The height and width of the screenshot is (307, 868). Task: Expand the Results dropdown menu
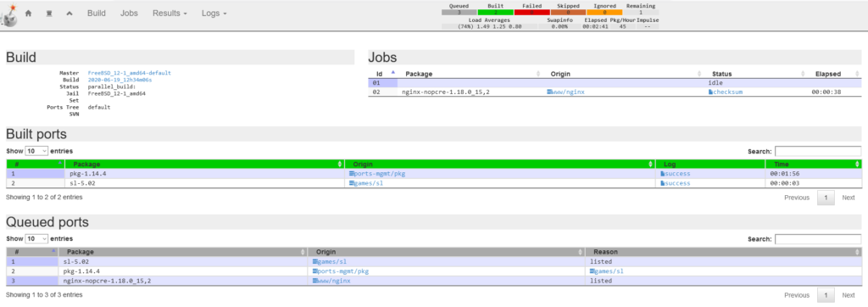(x=170, y=14)
